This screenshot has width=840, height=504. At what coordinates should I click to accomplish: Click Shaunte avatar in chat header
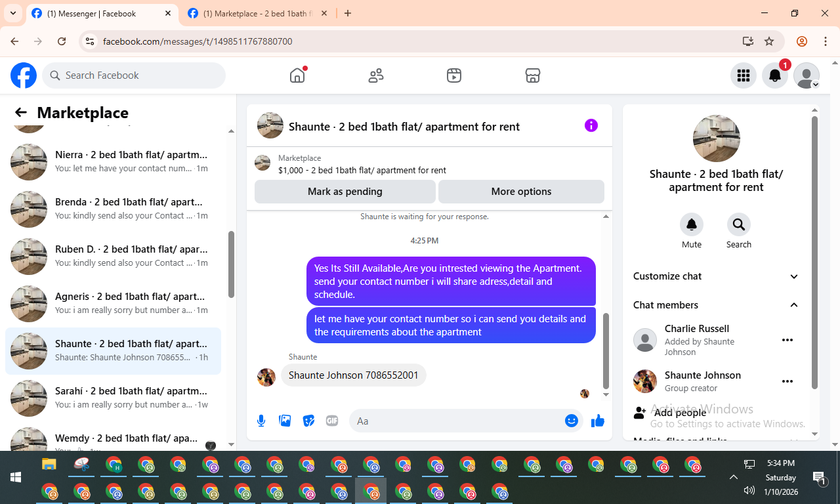tap(270, 125)
